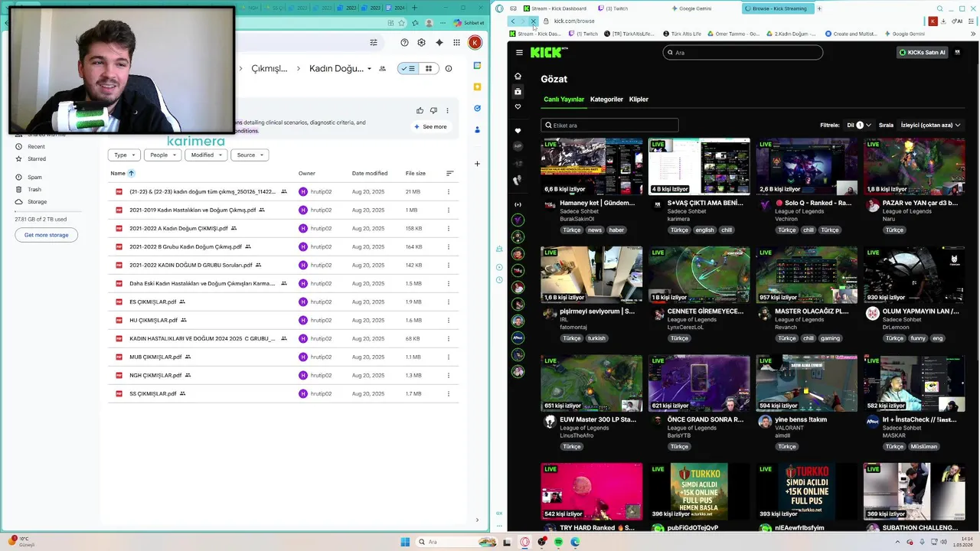Click the Kick main search field Ara
The image size is (980, 551).
(743, 53)
